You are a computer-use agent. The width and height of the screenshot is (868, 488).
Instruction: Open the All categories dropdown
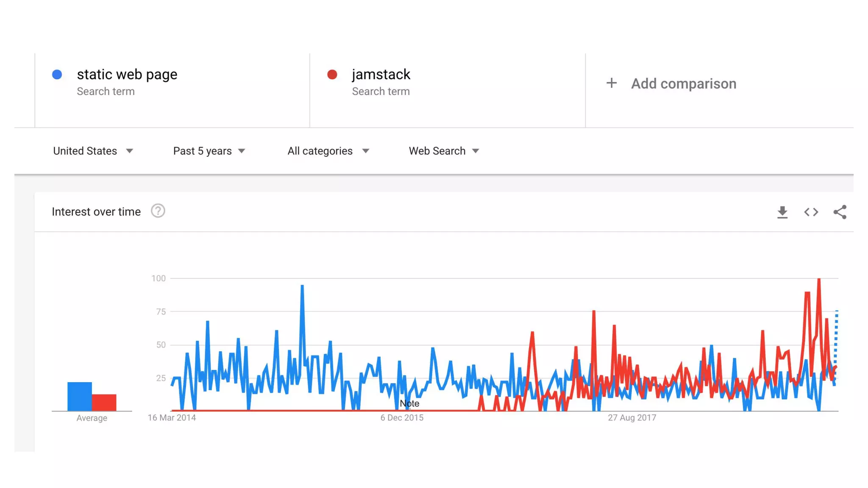[x=328, y=151]
